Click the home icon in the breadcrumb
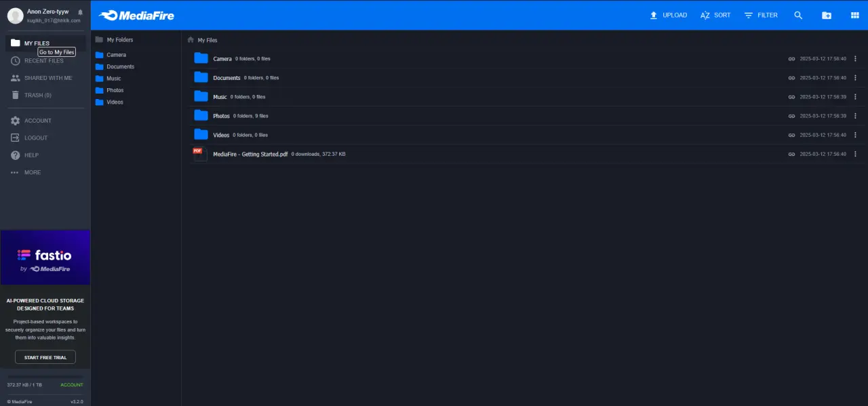This screenshot has height=406, width=868. tap(191, 40)
